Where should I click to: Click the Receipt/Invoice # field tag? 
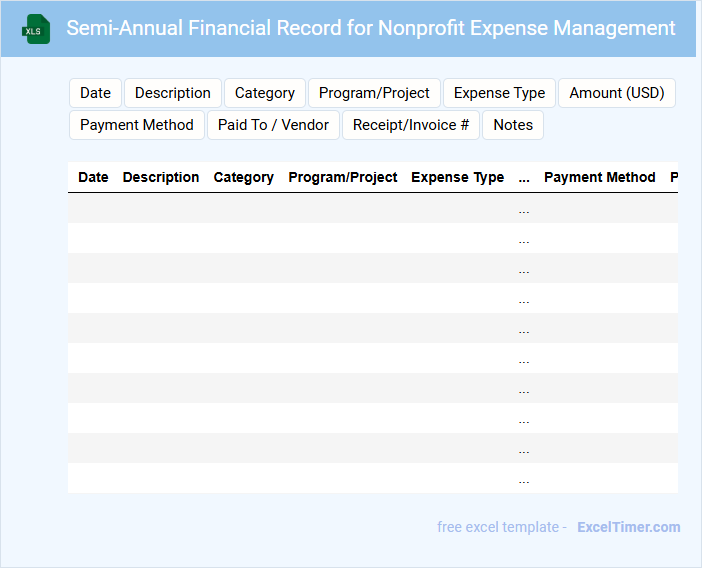pyautogui.click(x=411, y=125)
